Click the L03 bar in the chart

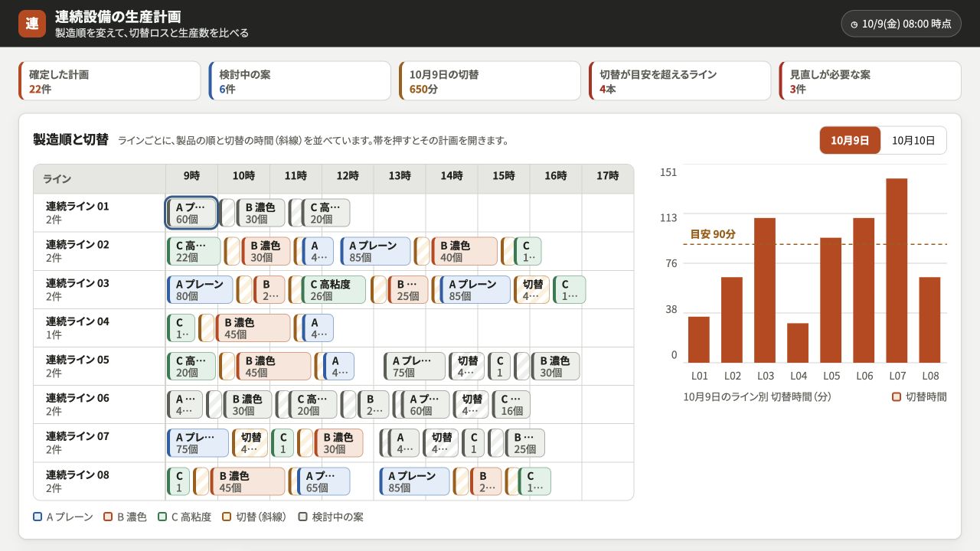click(x=765, y=290)
